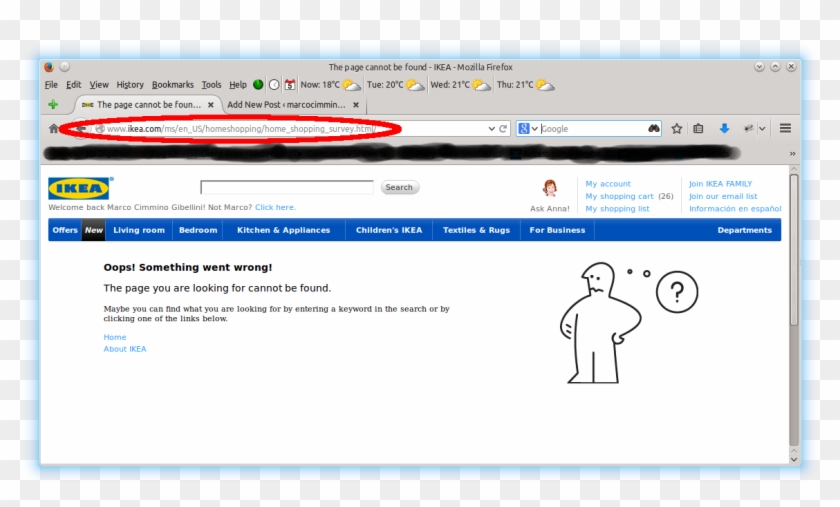Open View menu
The height and width of the screenshot is (507, 840).
(99, 85)
